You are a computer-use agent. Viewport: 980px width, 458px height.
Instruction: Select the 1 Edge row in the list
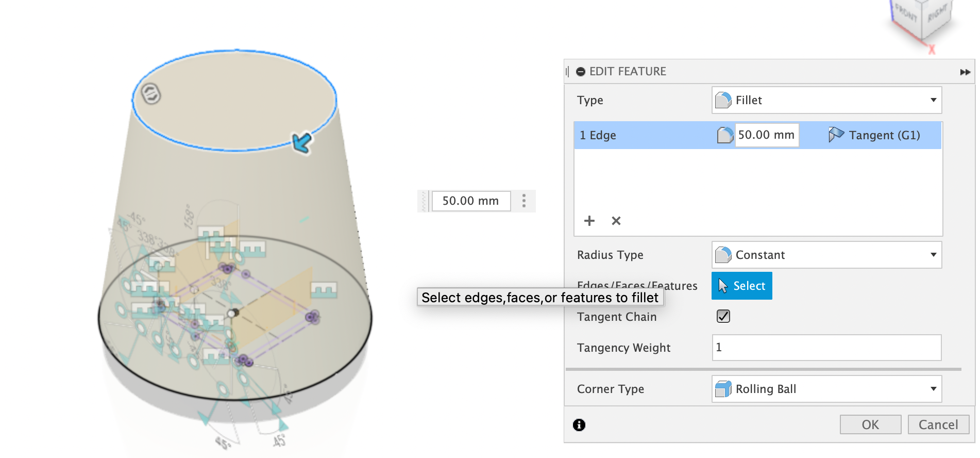click(x=758, y=135)
